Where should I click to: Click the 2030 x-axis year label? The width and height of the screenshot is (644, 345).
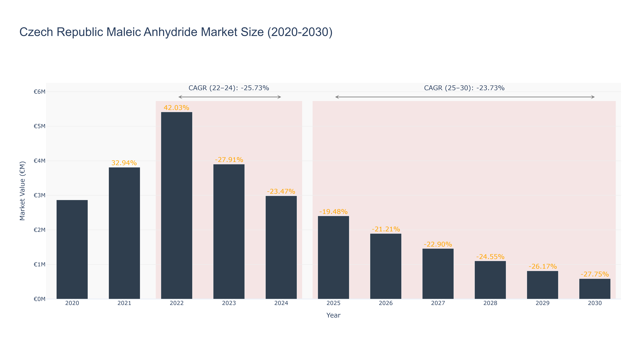click(595, 303)
